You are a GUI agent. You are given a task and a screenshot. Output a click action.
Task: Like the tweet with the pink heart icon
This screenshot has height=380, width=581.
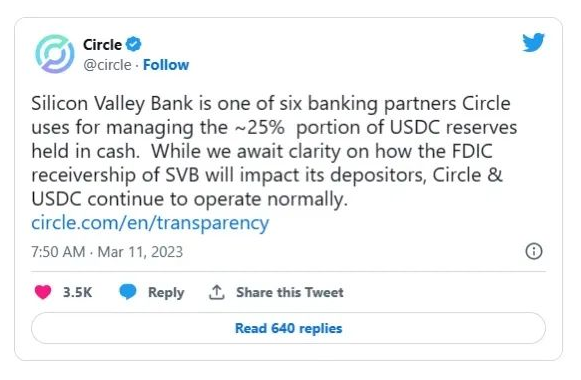pyautogui.click(x=43, y=292)
